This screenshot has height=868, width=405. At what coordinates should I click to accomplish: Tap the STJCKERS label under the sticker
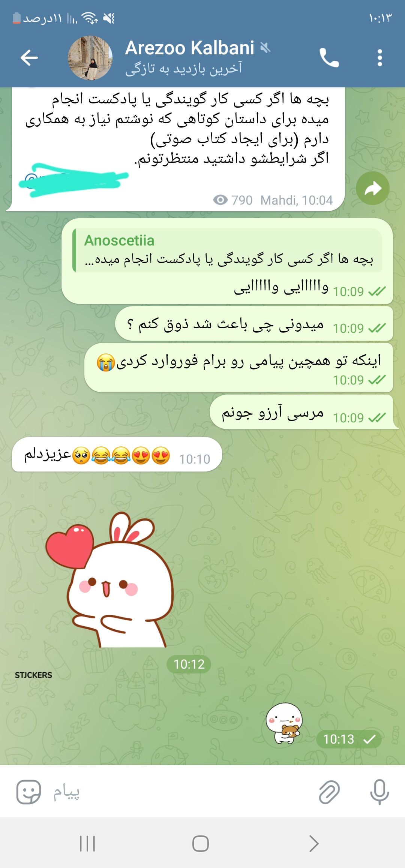(33, 675)
